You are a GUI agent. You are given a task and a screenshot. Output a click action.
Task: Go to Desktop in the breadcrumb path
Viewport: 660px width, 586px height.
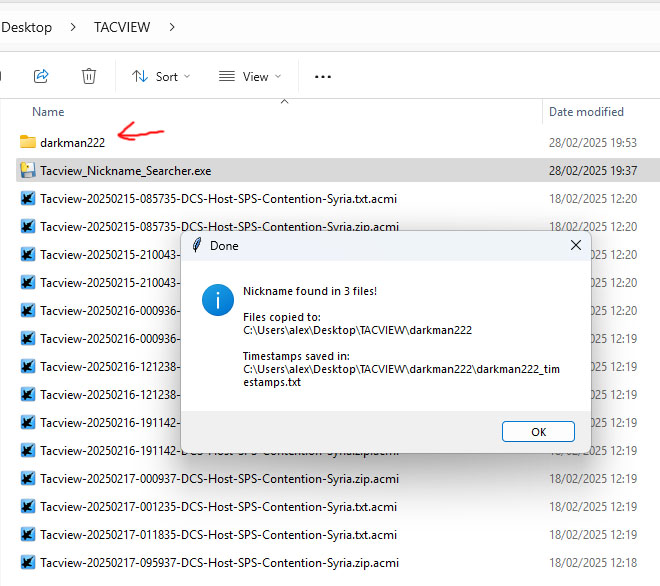pyautogui.click(x=27, y=27)
